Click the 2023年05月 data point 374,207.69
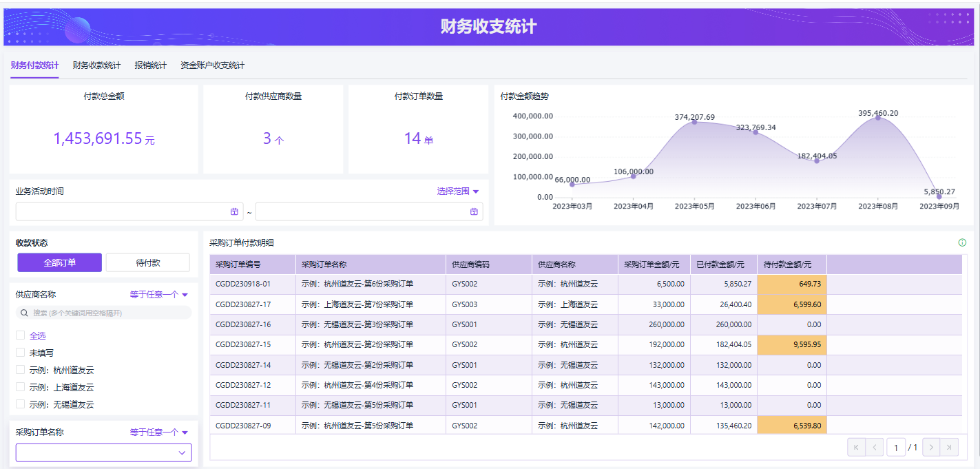Image resolution: width=980 pixels, height=469 pixels. (694, 122)
